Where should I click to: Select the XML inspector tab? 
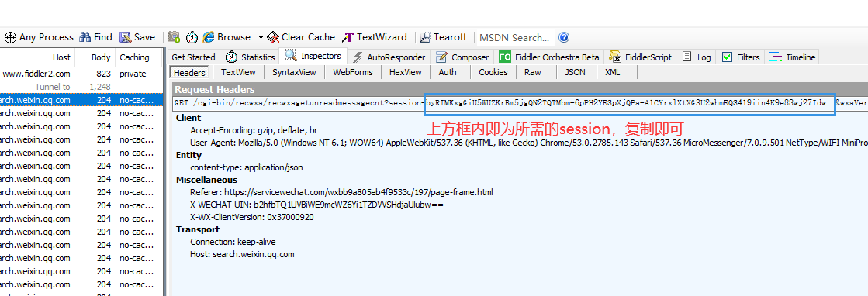[612, 72]
